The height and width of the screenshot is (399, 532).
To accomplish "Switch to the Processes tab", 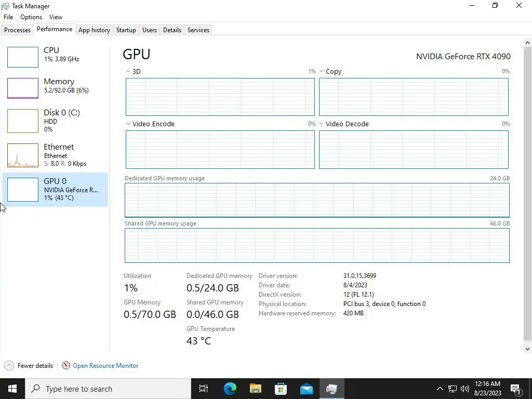I will (x=17, y=30).
